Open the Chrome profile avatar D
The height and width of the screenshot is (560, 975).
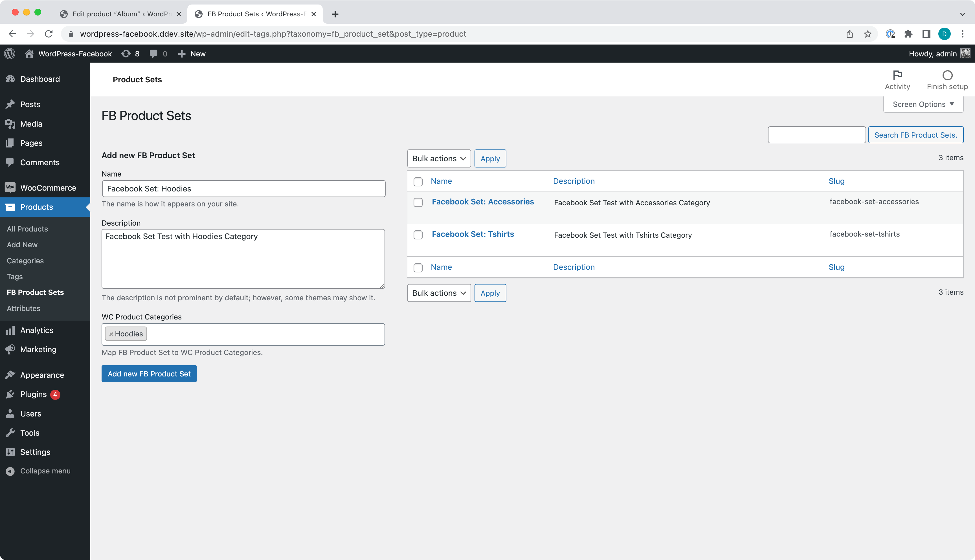[x=944, y=34]
